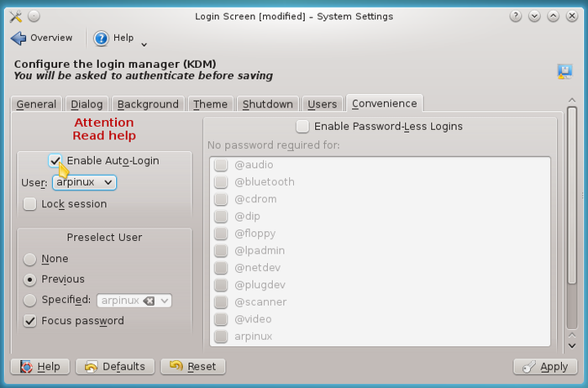This screenshot has width=588, height=388.
Task: Tick the arpinux user checkbox in list
Action: coord(221,337)
